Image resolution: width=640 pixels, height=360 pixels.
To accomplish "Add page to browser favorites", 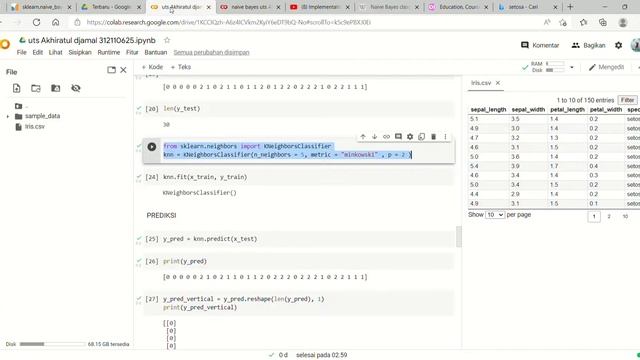I will (563, 22).
